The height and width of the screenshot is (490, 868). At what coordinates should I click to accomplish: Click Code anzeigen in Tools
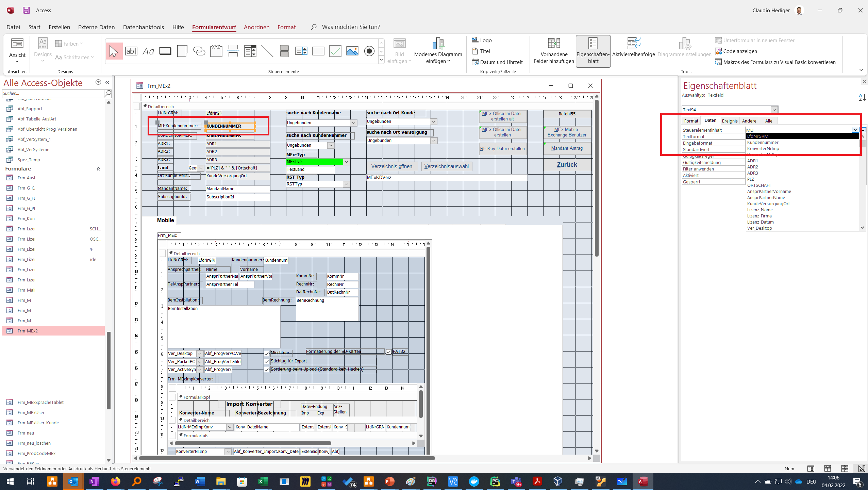coord(736,51)
